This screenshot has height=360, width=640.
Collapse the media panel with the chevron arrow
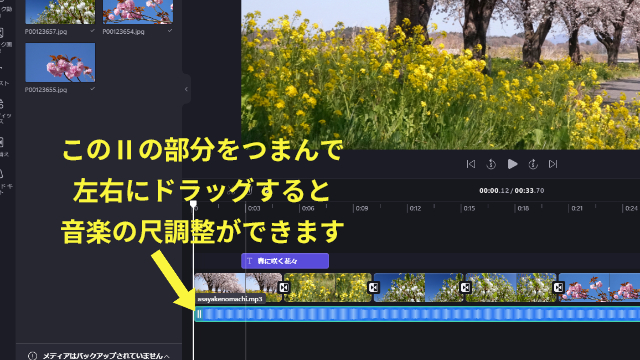tap(186, 89)
